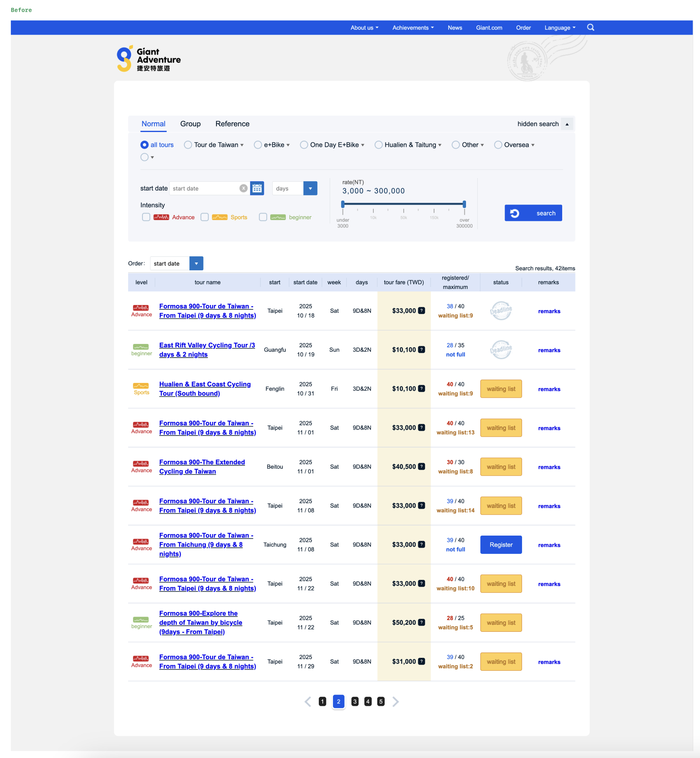Image resolution: width=700 pixels, height=758 pixels.
Task: Open the search magnifier in the top navigation
Action: click(591, 27)
